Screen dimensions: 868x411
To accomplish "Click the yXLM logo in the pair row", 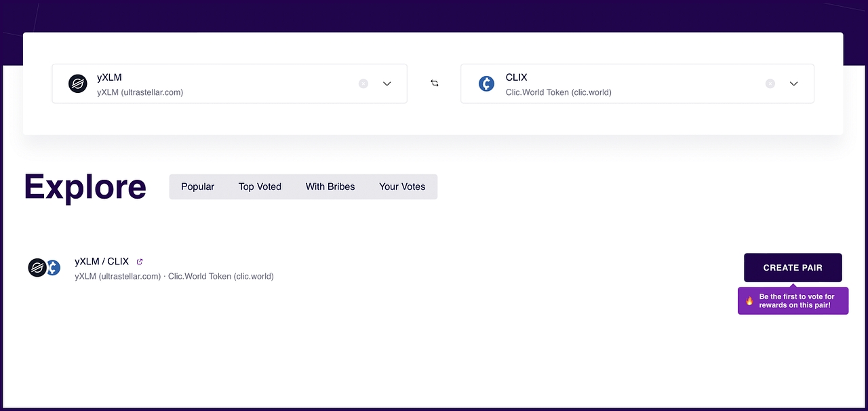I will (x=37, y=268).
